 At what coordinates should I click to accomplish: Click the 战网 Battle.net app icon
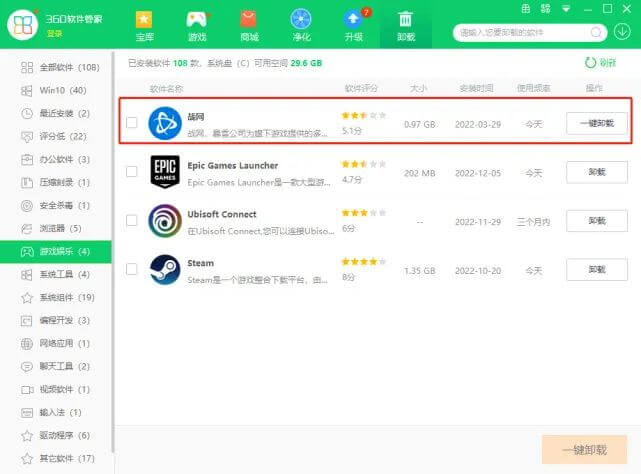(x=165, y=123)
